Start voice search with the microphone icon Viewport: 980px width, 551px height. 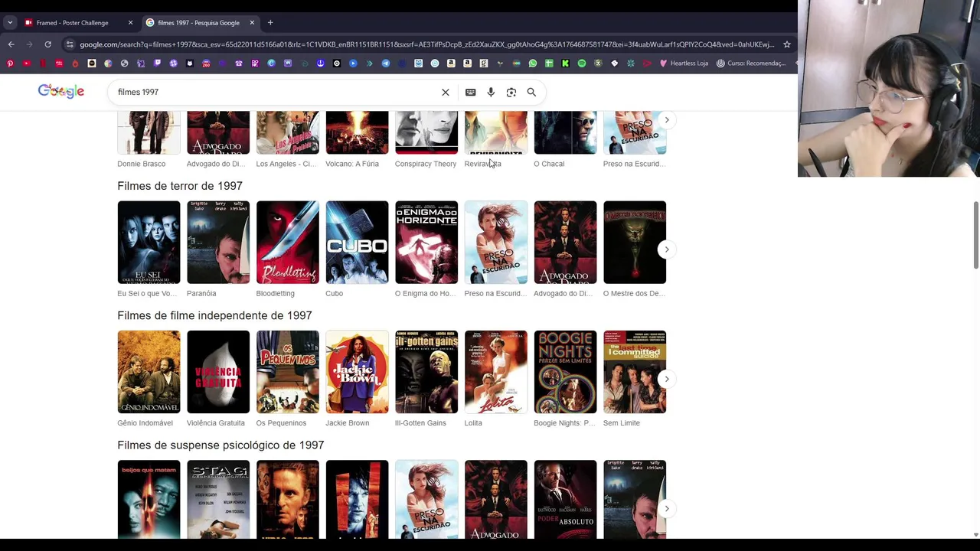(x=491, y=92)
